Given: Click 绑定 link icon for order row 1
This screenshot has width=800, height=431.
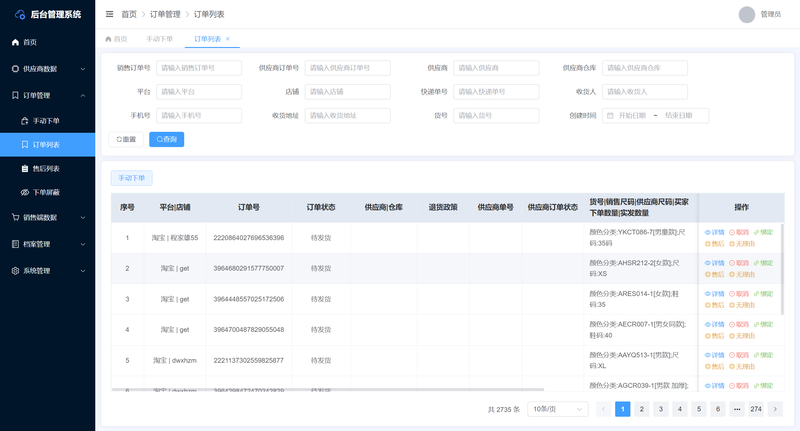Looking at the screenshot, I should pyautogui.click(x=756, y=232).
